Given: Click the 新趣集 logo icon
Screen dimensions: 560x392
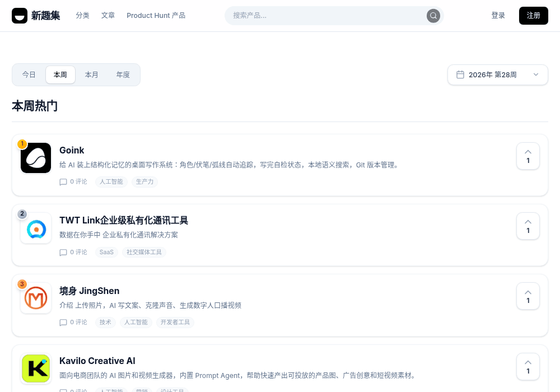Looking at the screenshot, I should click(x=19, y=16).
